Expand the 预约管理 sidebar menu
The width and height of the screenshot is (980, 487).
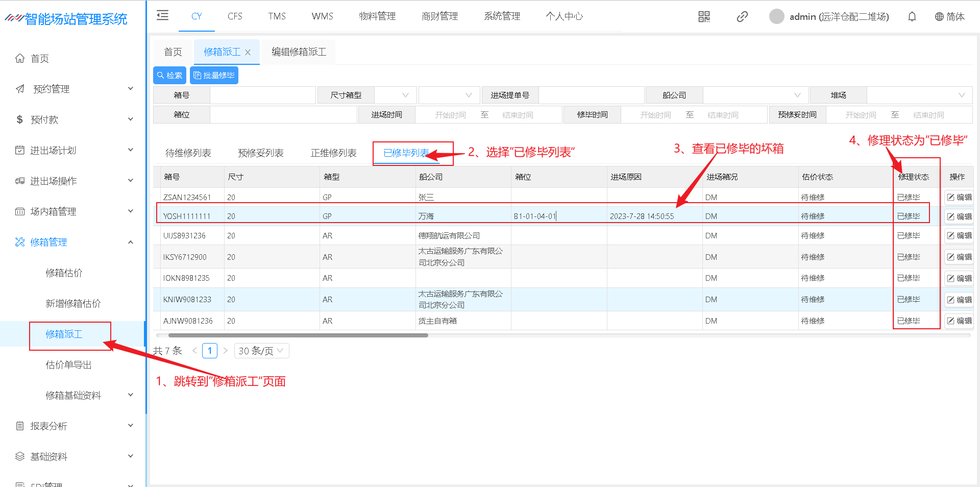click(130, 89)
